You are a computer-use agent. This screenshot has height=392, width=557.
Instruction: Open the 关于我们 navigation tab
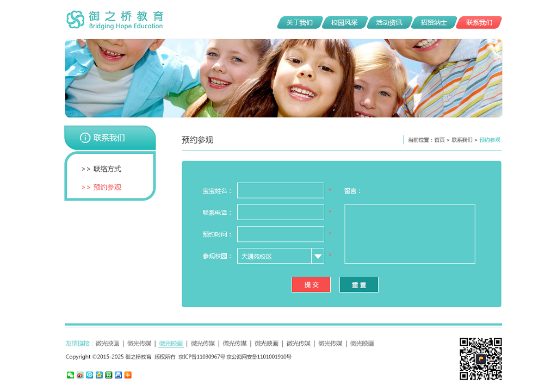300,23
